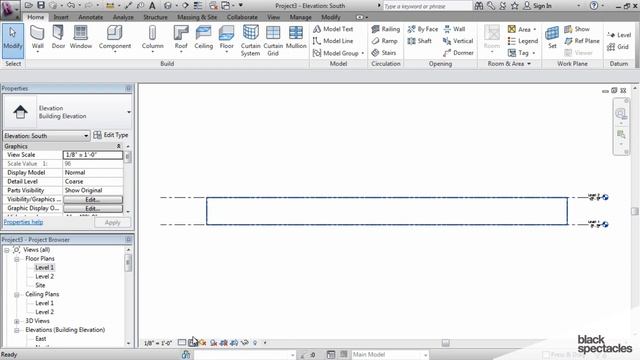640x360 pixels.
Task: Choose the Curtain Grid tool
Action: coord(273,40)
